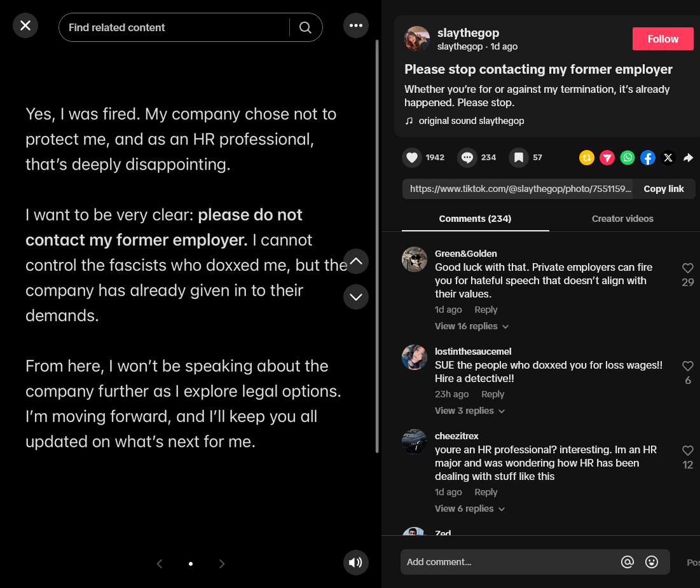700x588 pixels.
Task: Expand View 16 replies
Action: pos(472,326)
